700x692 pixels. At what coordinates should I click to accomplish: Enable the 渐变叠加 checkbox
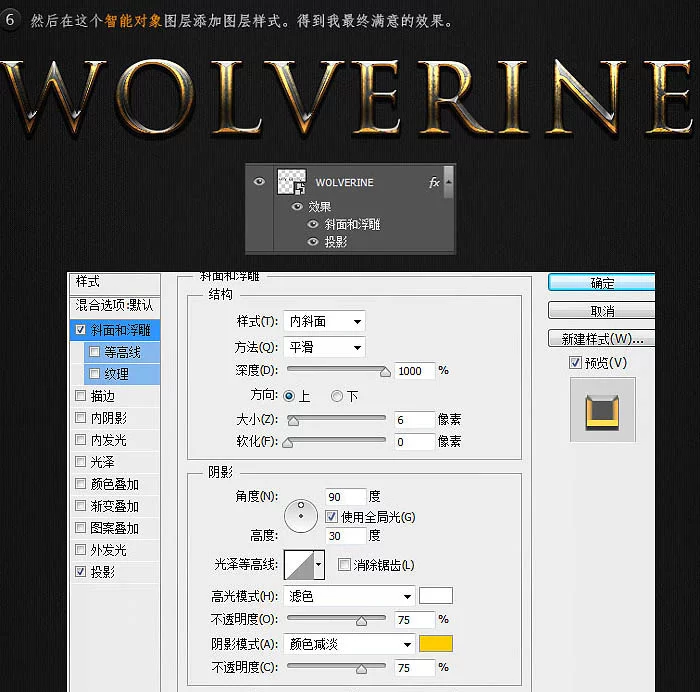pyautogui.click(x=80, y=505)
